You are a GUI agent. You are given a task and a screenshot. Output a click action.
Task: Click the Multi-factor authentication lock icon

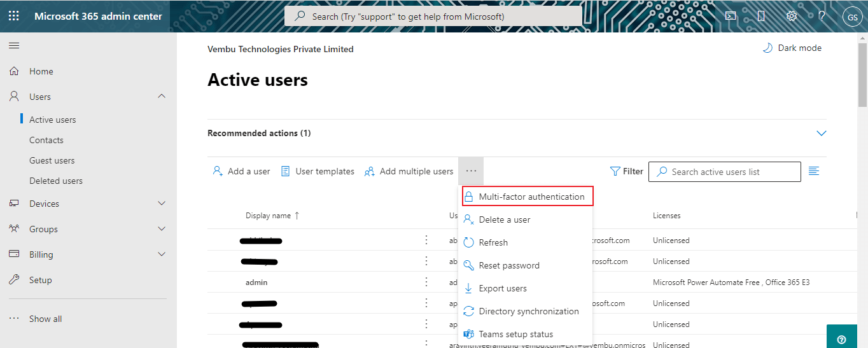469,197
